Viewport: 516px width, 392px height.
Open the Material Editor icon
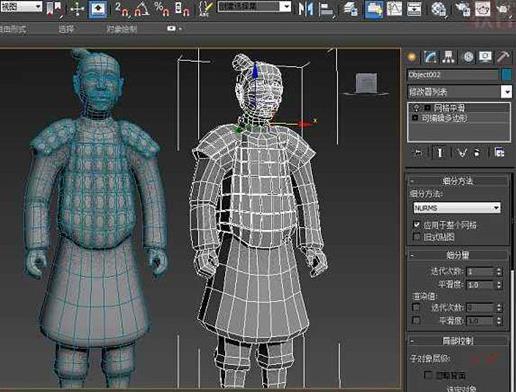click(x=439, y=9)
